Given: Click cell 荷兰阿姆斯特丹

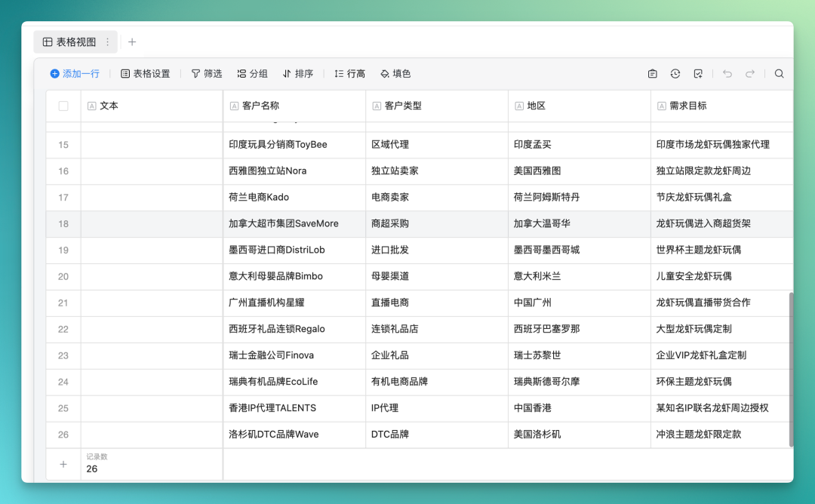Looking at the screenshot, I should 579,198.
